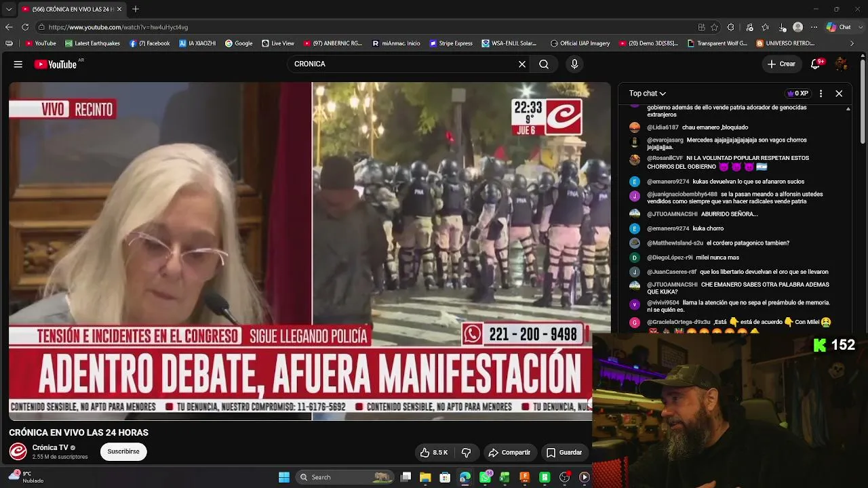The height and width of the screenshot is (488, 868).
Task: Open a new browser tab
Action: coord(136,9)
